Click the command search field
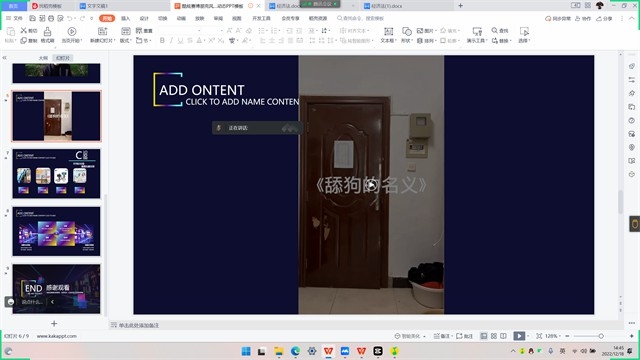Viewport: 640px width, 360px height. coord(360,18)
